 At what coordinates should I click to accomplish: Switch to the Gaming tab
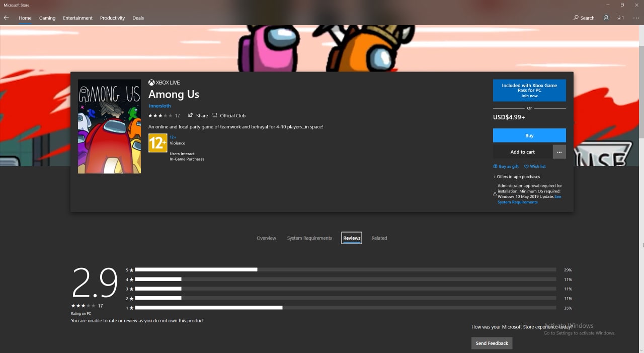click(x=47, y=18)
